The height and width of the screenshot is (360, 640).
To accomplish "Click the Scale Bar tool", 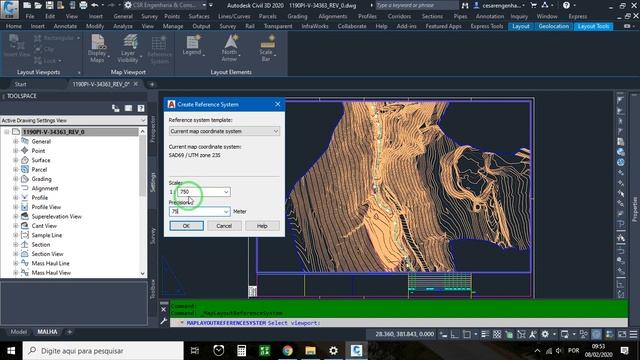I will [x=267, y=48].
